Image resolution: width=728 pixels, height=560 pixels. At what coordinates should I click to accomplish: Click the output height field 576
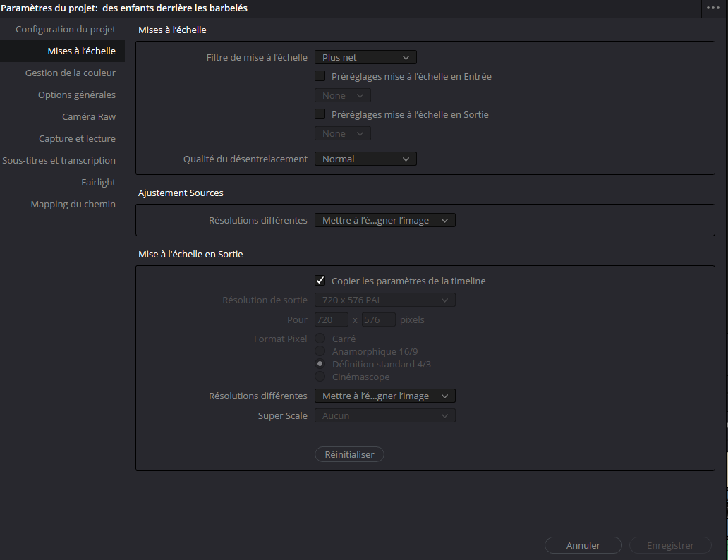[x=378, y=319]
